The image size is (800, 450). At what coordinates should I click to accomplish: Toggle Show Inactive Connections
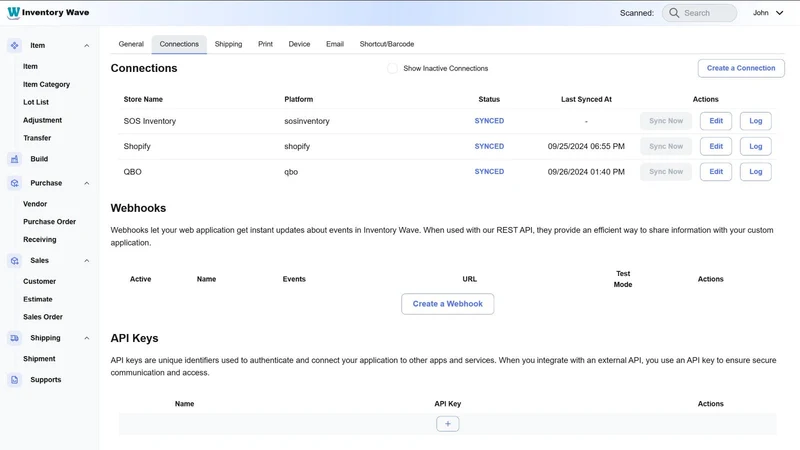coord(392,68)
